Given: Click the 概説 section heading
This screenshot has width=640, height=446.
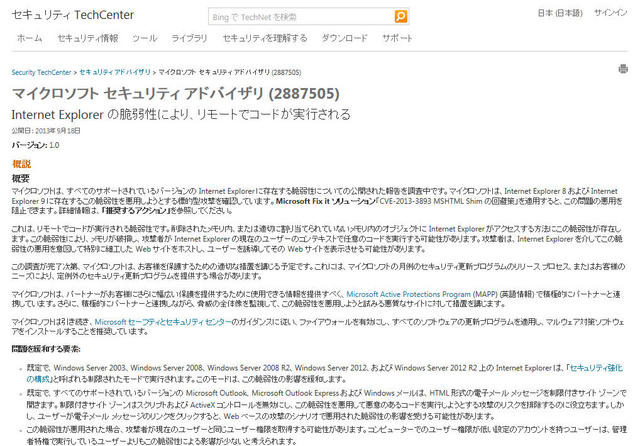Looking at the screenshot, I should coord(21,164).
